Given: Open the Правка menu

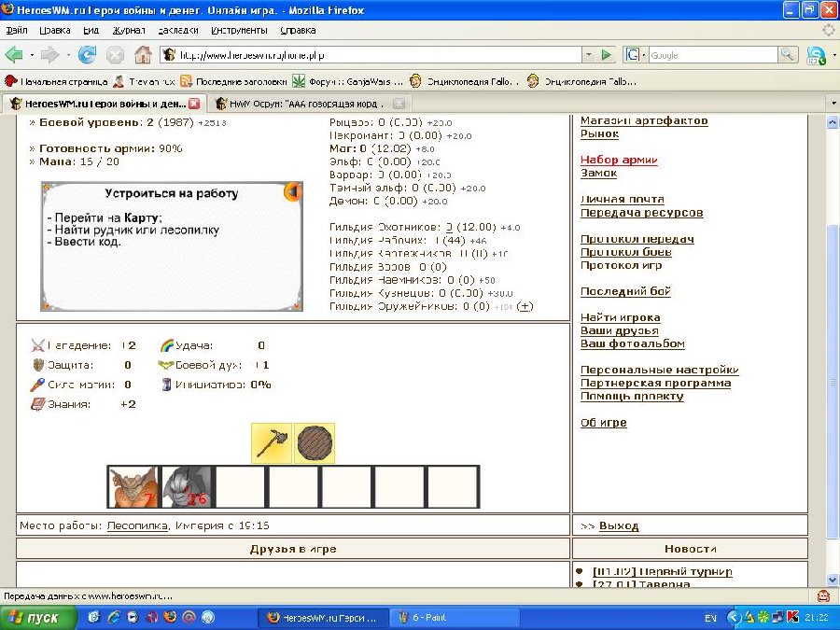Looking at the screenshot, I should 55,30.
